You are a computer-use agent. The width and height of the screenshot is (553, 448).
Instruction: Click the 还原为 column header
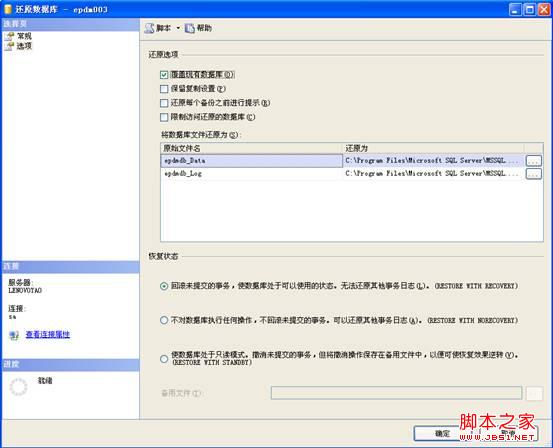(434, 148)
